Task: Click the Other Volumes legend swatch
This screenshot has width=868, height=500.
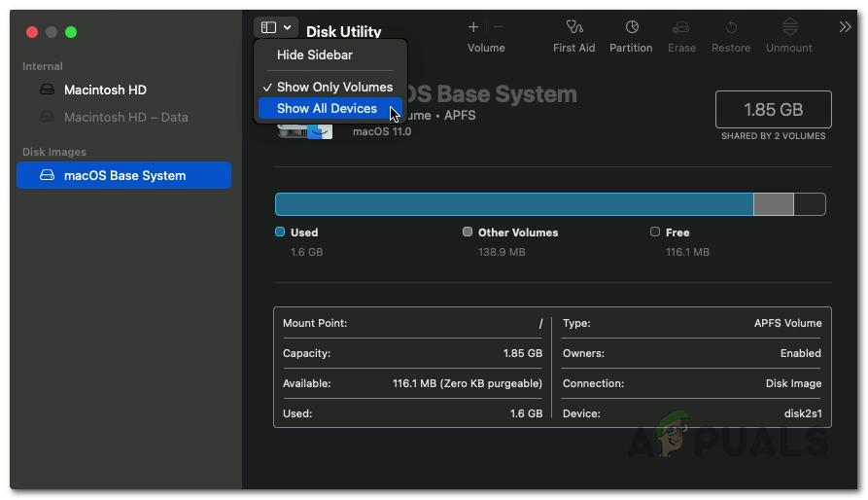Action: (468, 232)
